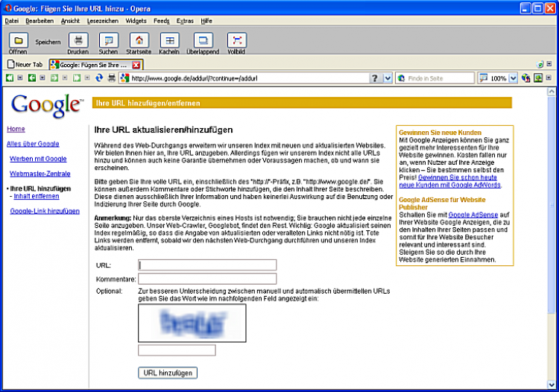Viewport: 559px width, 392px height.
Task: Open the Lesezeichen menu
Action: point(102,21)
